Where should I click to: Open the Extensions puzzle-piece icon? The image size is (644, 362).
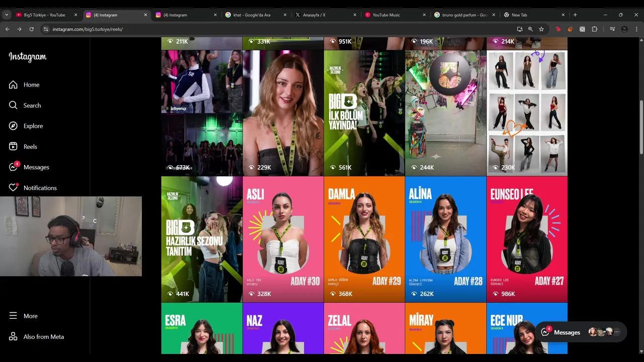coord(594,29)
